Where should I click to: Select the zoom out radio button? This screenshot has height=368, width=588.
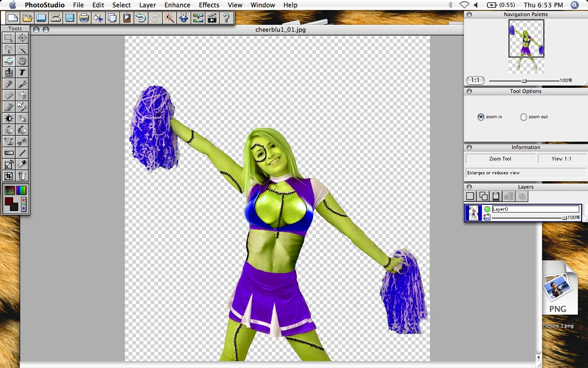click(x=524, y=117)
